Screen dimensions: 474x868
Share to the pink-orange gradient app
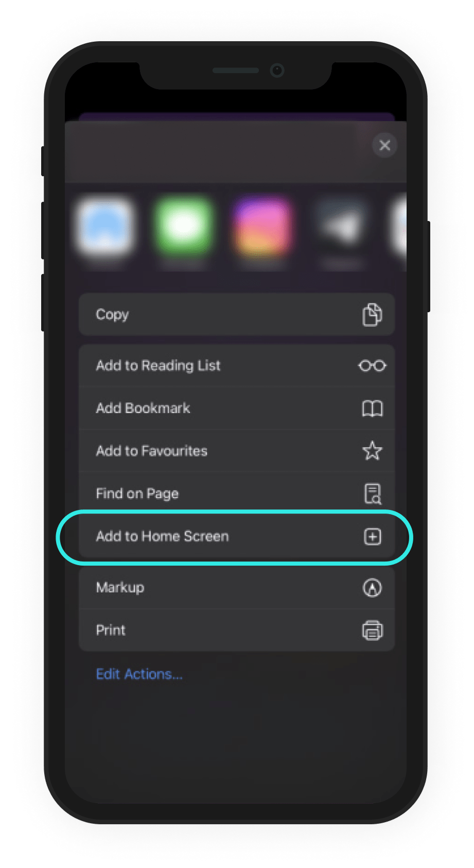click(x=262, y=226)
